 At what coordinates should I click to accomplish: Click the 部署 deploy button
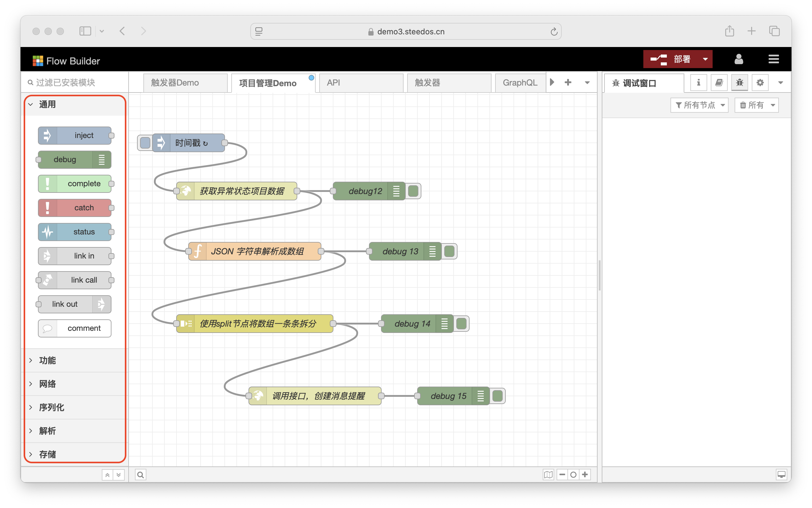(x=671, y=59)
